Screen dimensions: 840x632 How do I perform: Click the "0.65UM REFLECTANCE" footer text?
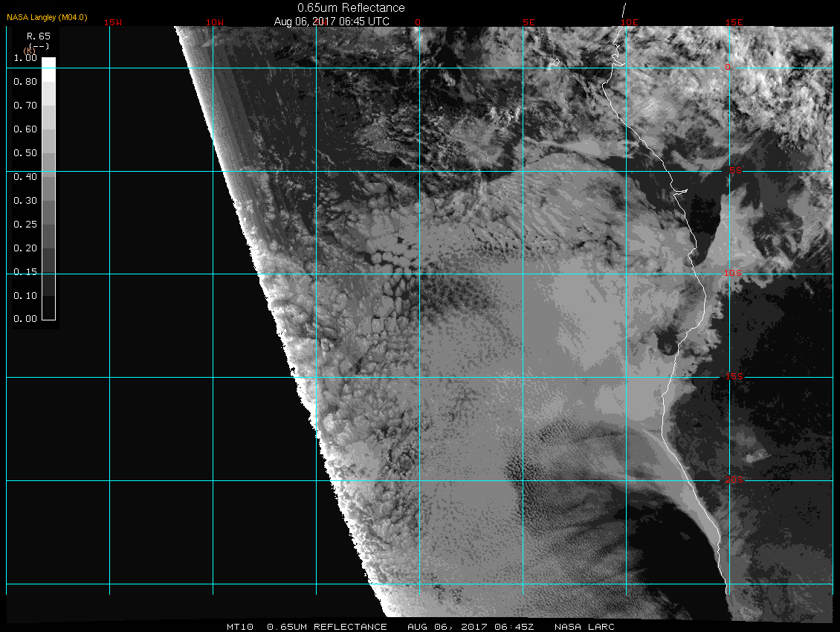(x=327, y=627)
